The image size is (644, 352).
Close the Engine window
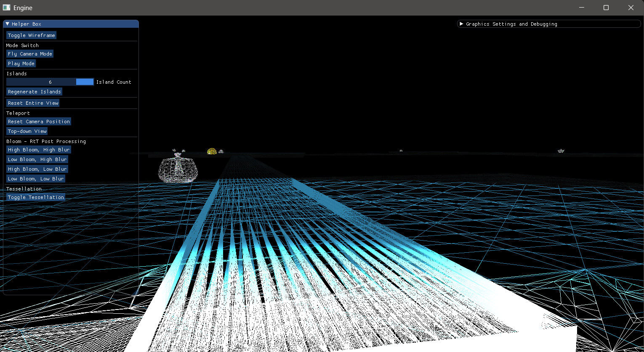631,8
